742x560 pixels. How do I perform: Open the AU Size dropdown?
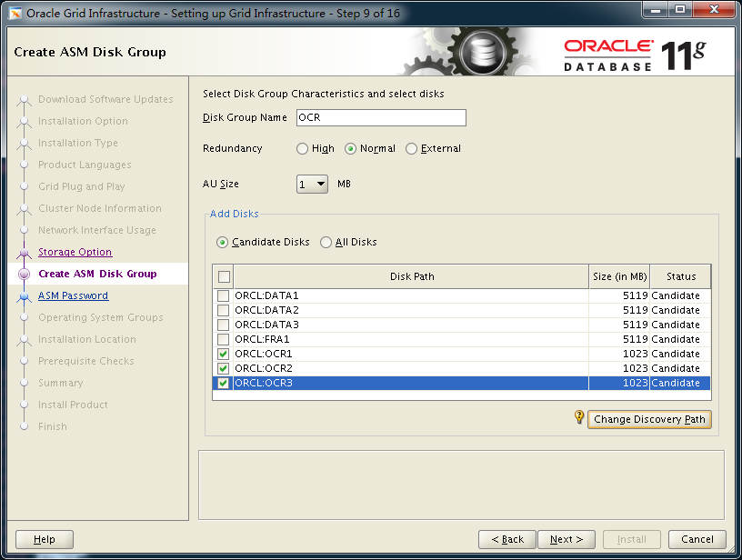click(312, 185)
